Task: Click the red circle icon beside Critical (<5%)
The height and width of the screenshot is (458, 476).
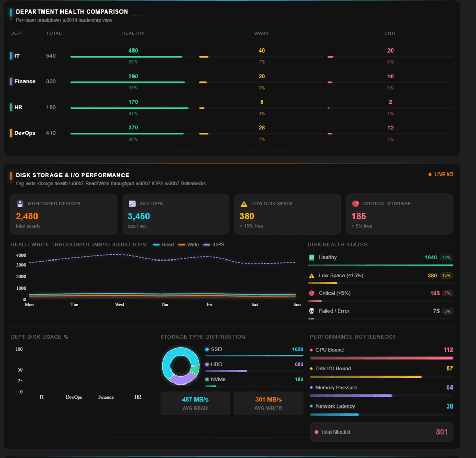Action: [x=311, y=293]
